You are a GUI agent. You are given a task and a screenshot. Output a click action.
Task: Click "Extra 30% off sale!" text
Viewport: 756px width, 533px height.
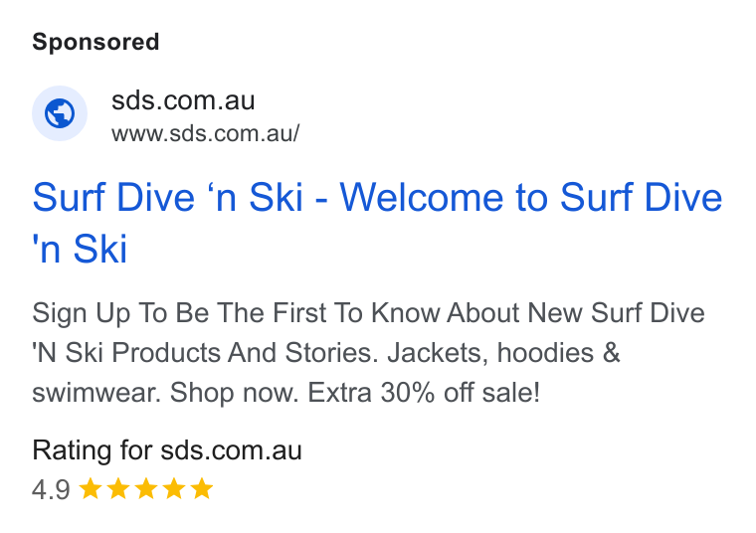pyautogui.click(x=424, y=392)
